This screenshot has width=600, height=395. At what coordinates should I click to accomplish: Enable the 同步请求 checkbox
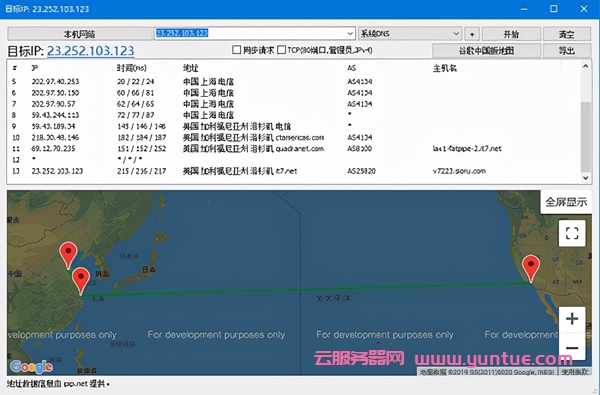pyautogui.click(x=237, y=50)
